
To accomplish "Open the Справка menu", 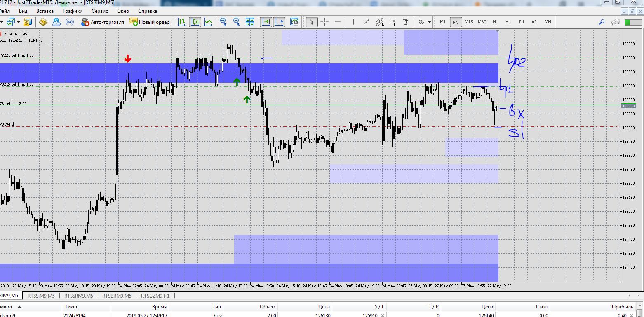I will tap(147, 11).
